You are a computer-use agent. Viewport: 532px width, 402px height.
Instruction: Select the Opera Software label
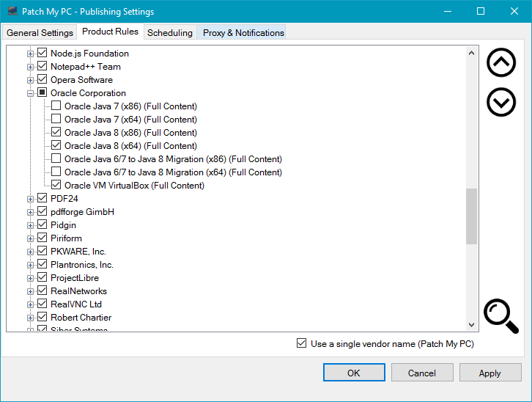pyautogui.click(x=81, y=79)
